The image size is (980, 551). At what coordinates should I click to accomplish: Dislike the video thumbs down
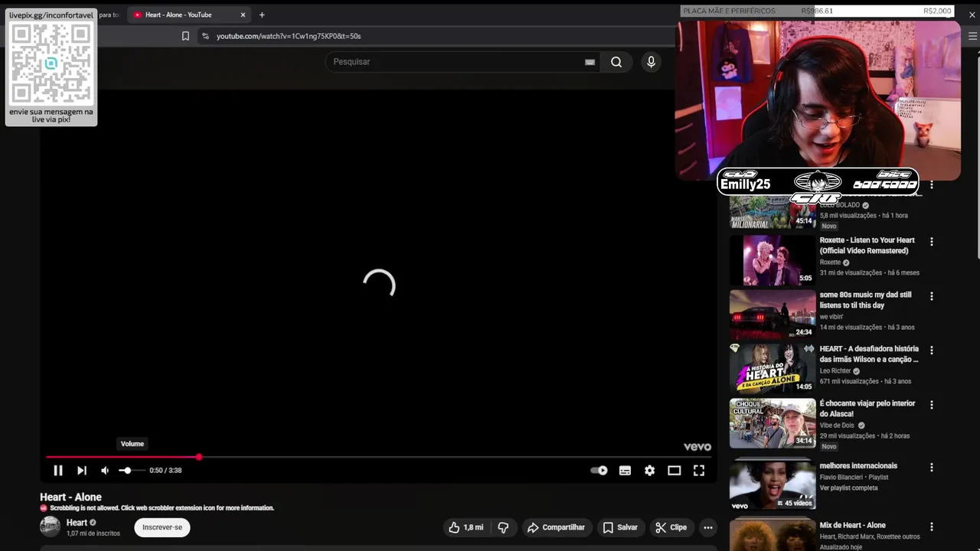click(x=503, y=527)
